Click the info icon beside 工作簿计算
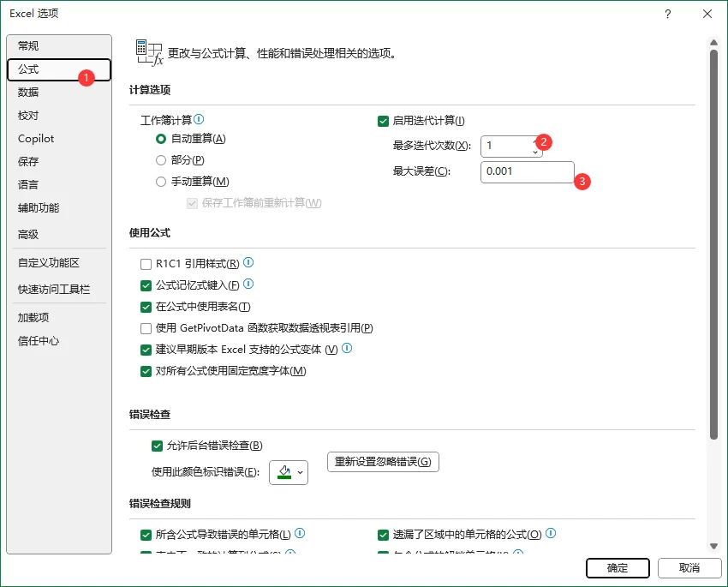 pyautogui.click(x=199, y=119)
